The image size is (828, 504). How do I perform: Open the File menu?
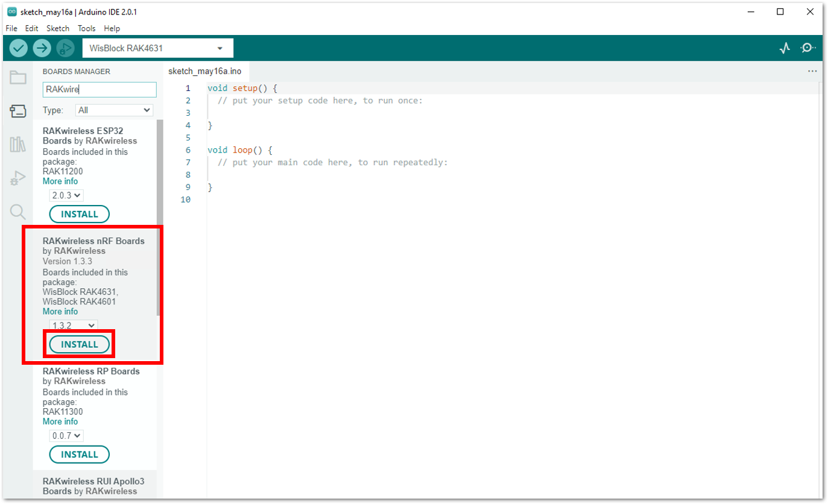point(12,28)
